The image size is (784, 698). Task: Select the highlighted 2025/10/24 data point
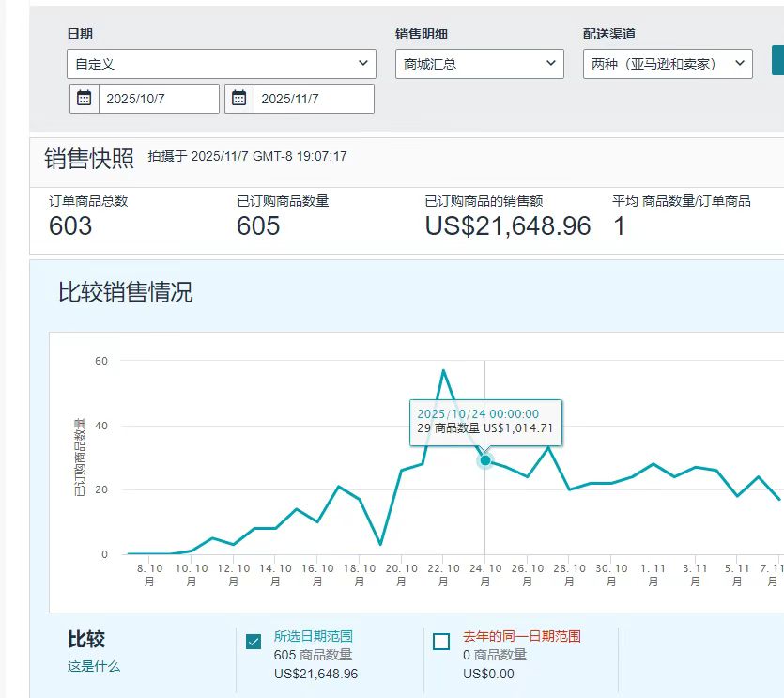[x=484, y=460]
